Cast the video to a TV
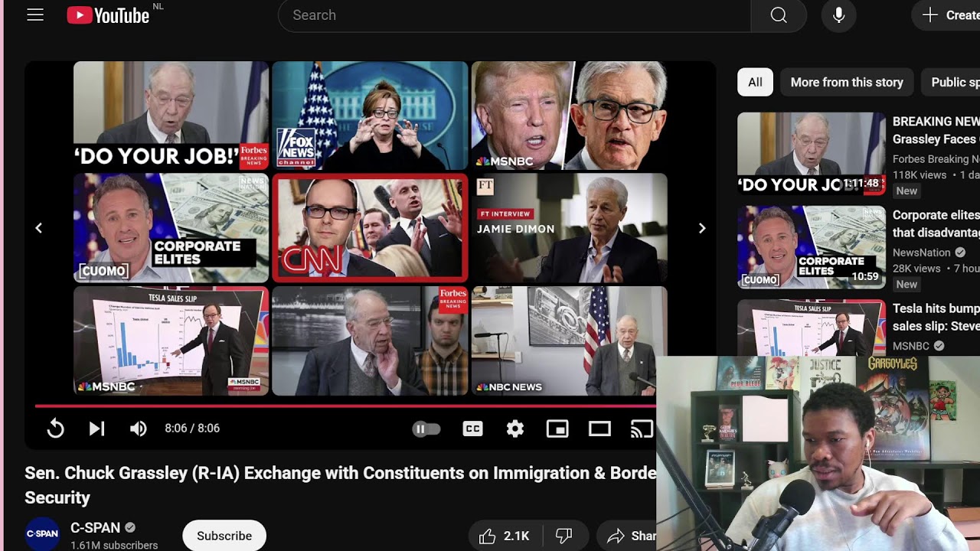 (642, 429)
